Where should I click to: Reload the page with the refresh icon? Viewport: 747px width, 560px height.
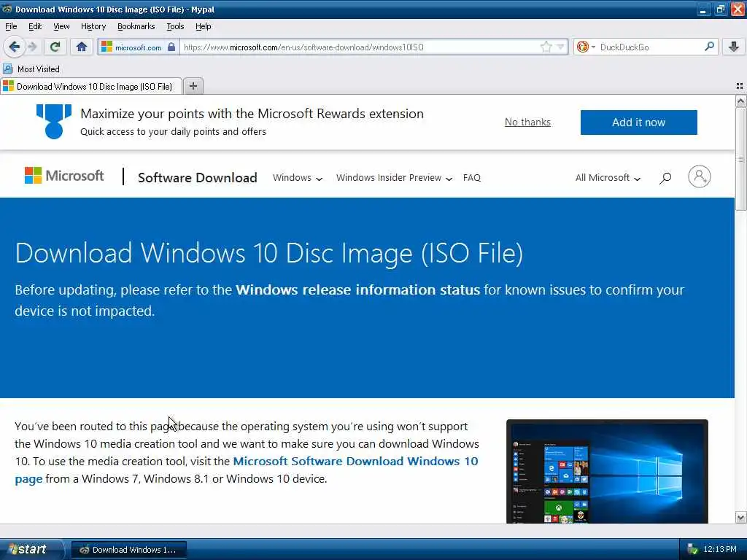(55, 47)
